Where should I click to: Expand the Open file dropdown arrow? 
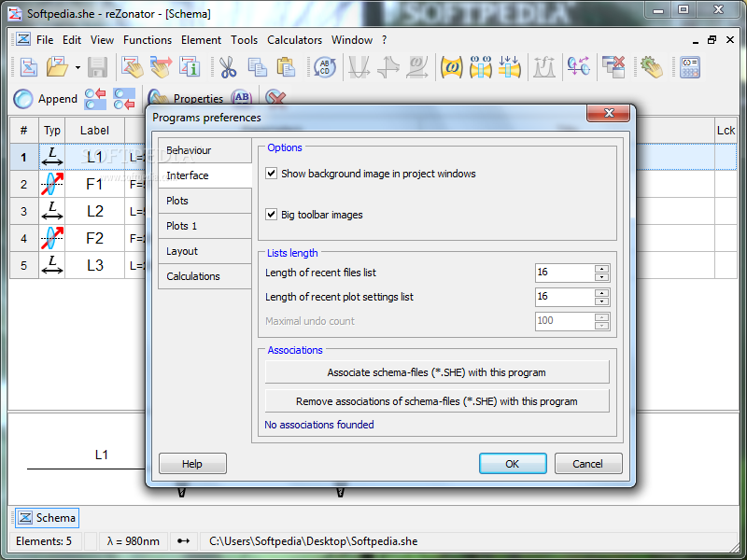pos(78,67)
